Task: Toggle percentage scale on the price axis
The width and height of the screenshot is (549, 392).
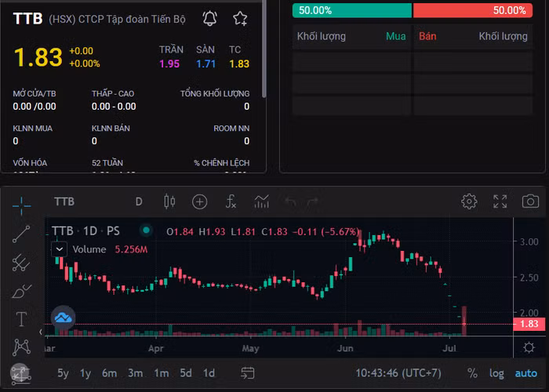Action: (x=472, y=373)
